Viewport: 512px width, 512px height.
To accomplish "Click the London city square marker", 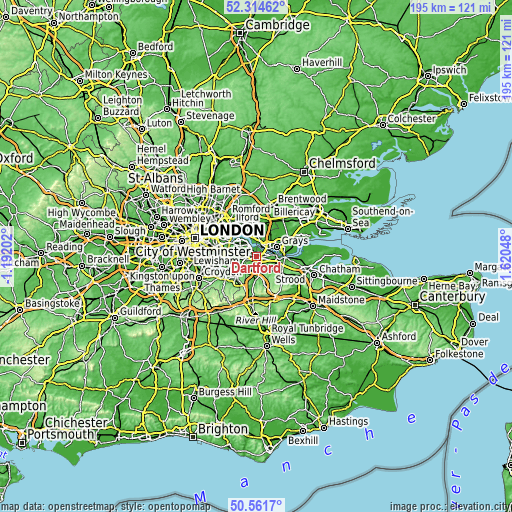I will point(195,238).
